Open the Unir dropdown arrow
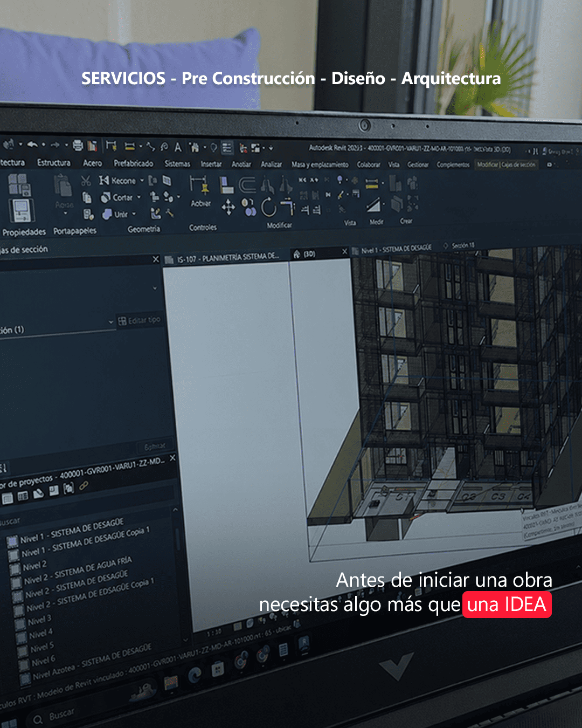 (x=134, y=214)
